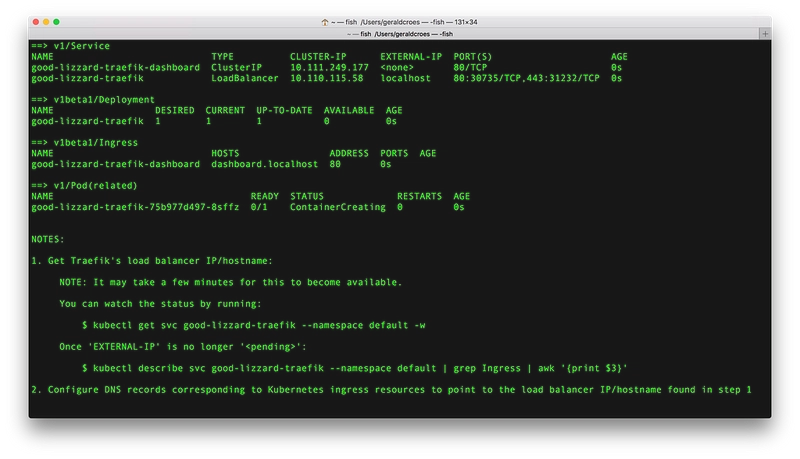Click ports '80:30735/TCP,443:31232/TCP'
This screenshot has width=800, height=459.
click(x=526, y=78)
